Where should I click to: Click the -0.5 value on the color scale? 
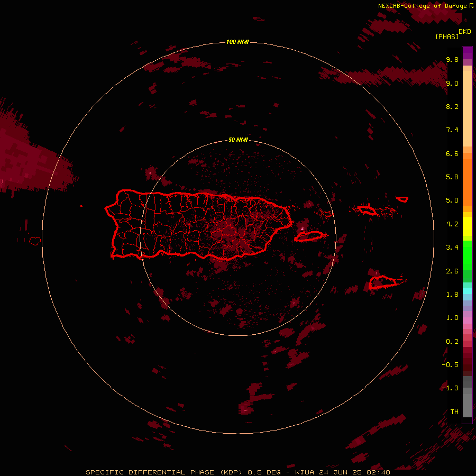click(x=450, y=365)
